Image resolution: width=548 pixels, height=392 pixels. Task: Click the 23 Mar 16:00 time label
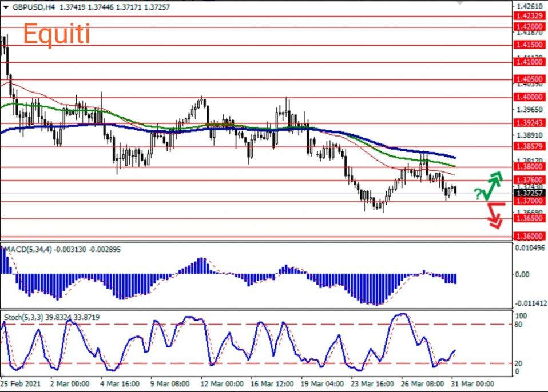click(x=372, y=384)
